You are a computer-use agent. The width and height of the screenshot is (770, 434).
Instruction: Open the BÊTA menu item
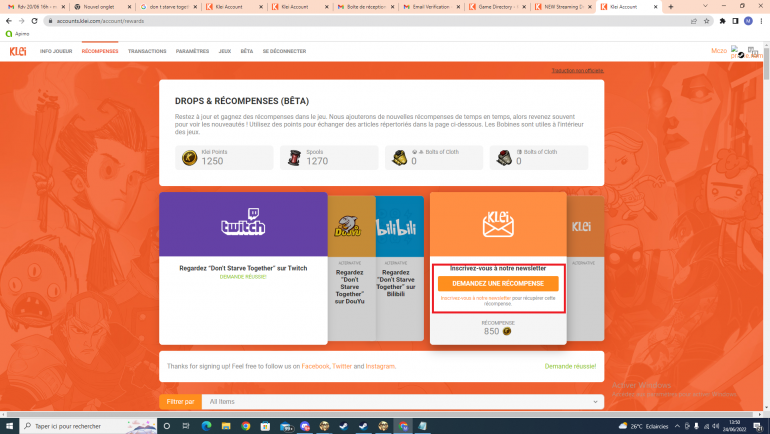pyautogui.click(x=247, y=51)
